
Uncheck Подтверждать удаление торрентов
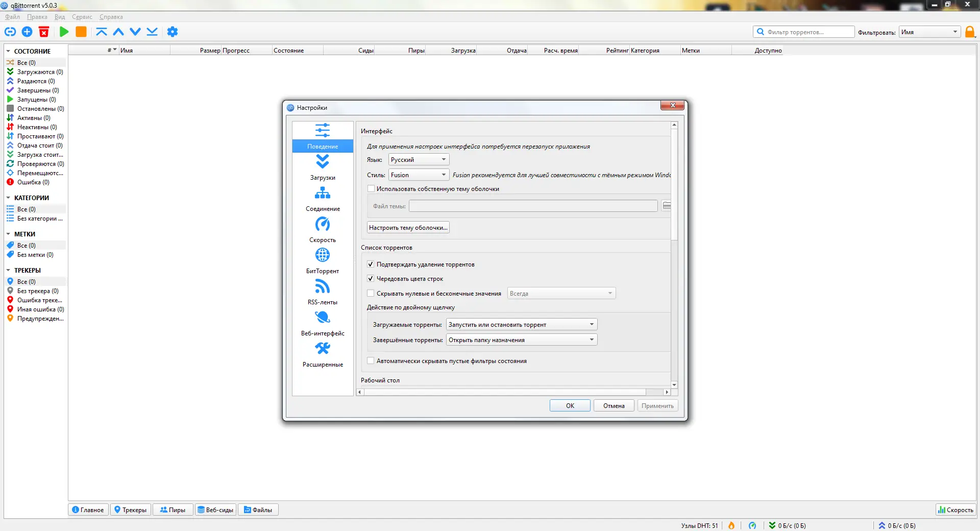(x=371, y=264)
